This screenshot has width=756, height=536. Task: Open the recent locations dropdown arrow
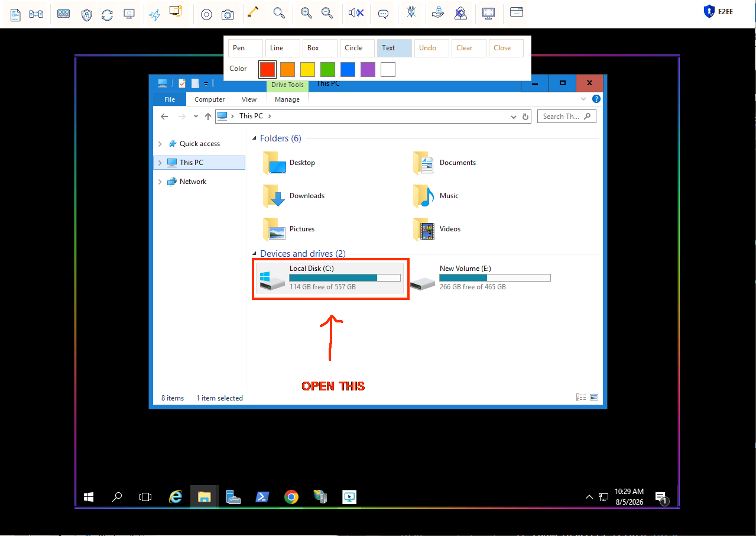pyautogui.click(x=196, y=117)
